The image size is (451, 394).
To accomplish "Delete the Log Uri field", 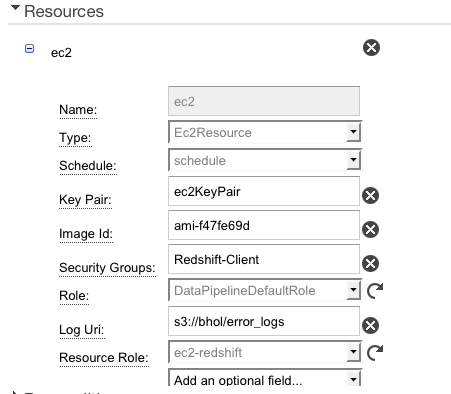I will (370, 325).
